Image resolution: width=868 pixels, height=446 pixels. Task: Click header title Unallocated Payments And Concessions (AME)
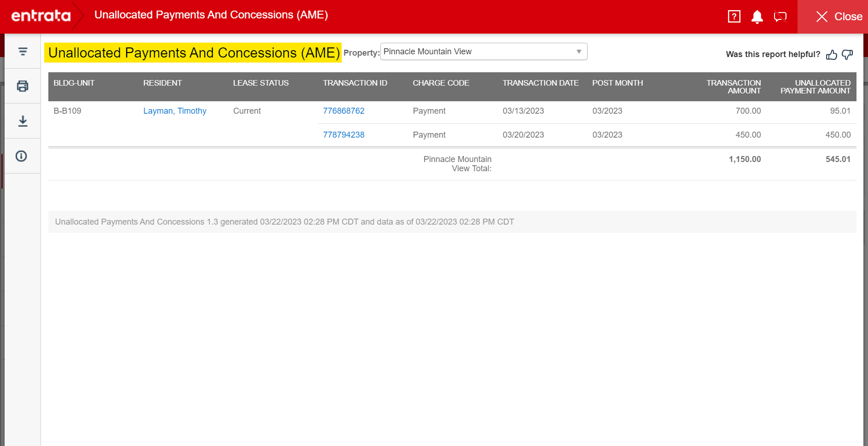[211, 15]
